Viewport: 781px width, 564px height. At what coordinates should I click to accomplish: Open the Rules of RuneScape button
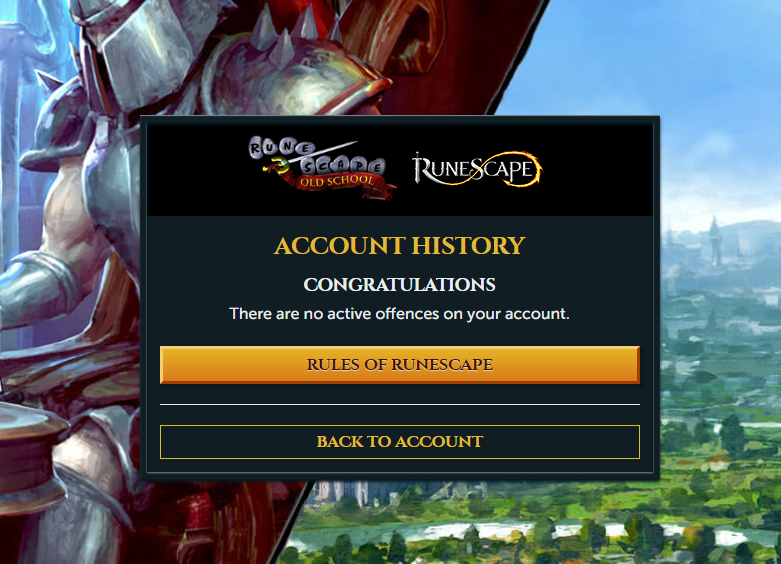point(399,365)
